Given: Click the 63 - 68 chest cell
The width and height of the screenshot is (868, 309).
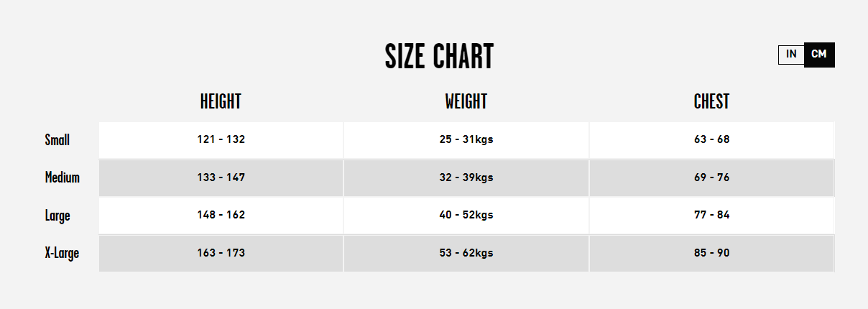Looking at the screenshot, I should [712, 140].
